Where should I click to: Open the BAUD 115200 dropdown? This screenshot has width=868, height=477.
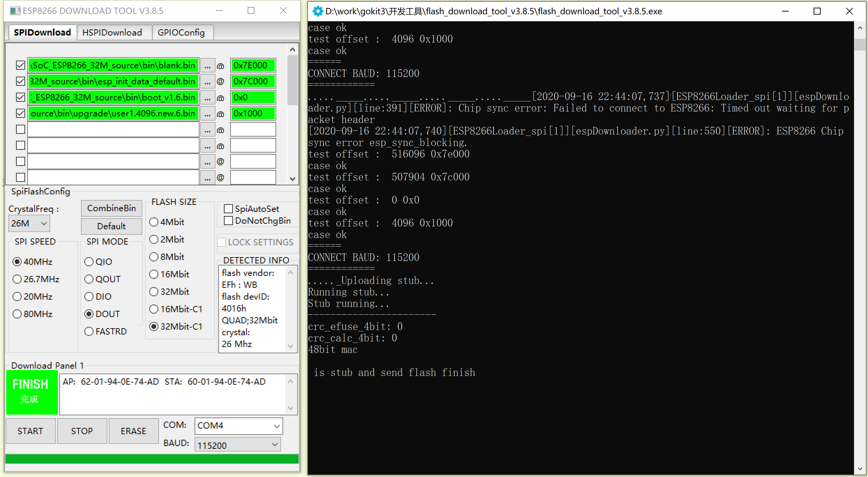(x=237, y=445)
